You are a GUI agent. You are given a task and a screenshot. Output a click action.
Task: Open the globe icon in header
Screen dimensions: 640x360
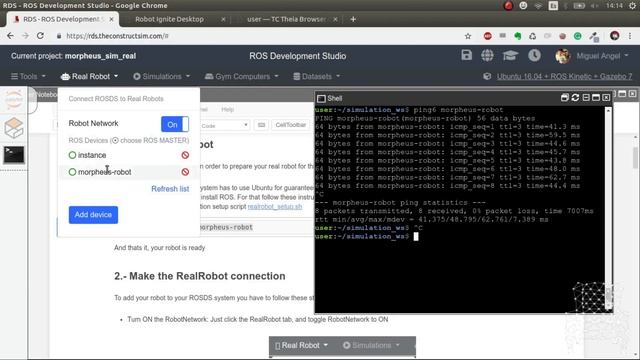487,55
